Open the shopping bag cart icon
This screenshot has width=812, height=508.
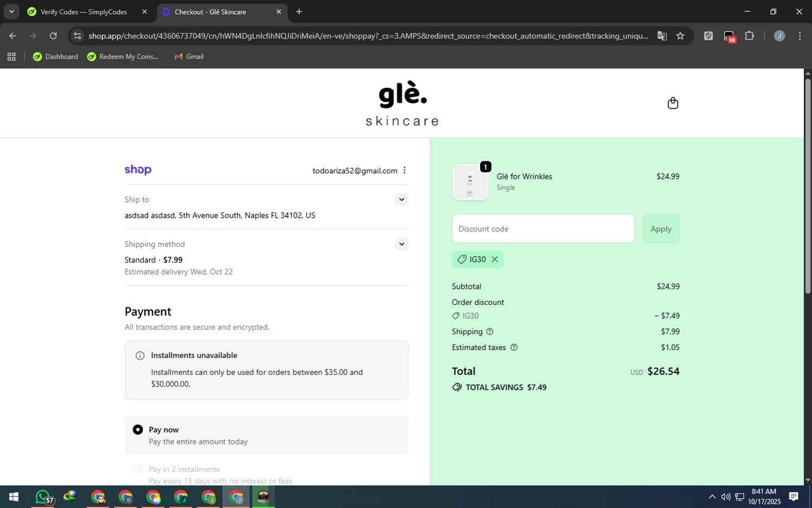click(x=672, y=103)
